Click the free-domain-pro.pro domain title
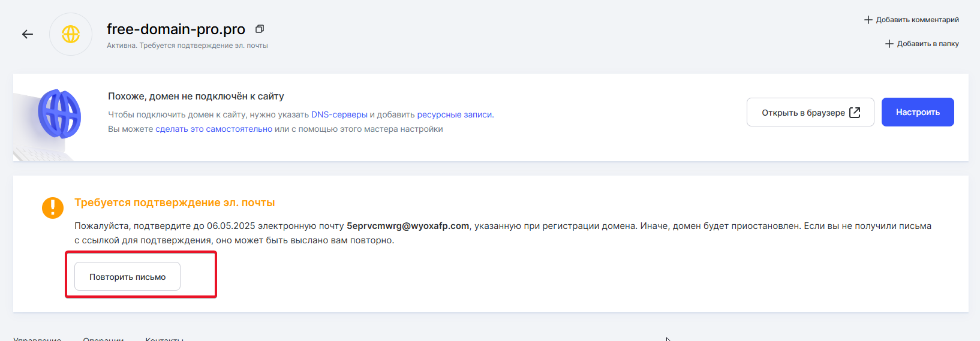980x341 pixels. pos(176,29)
